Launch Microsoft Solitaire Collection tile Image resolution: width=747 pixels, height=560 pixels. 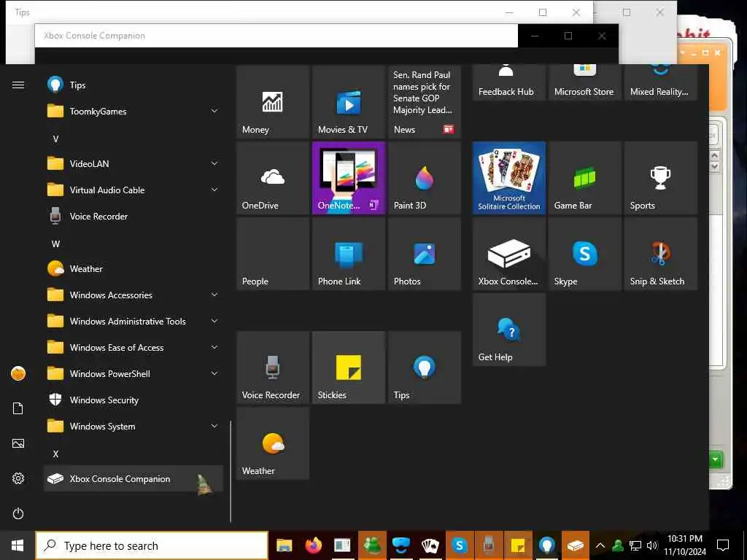[x=508, y=178]
